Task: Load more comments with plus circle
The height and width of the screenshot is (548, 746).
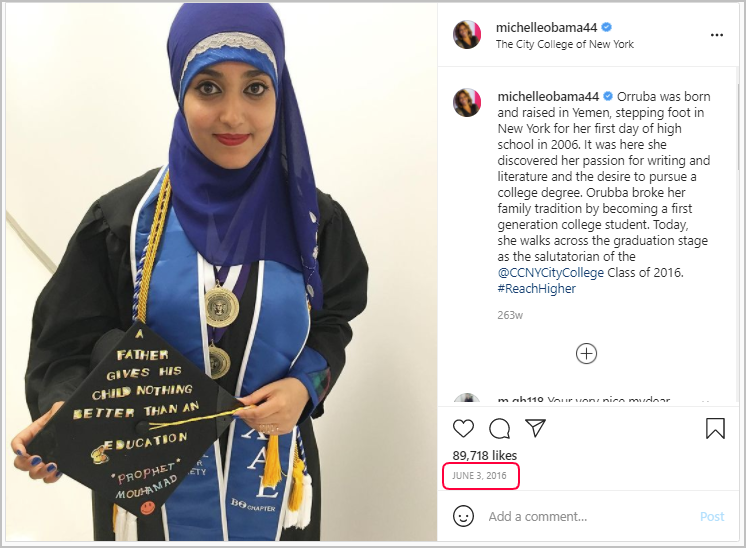Action: point(586,354)
